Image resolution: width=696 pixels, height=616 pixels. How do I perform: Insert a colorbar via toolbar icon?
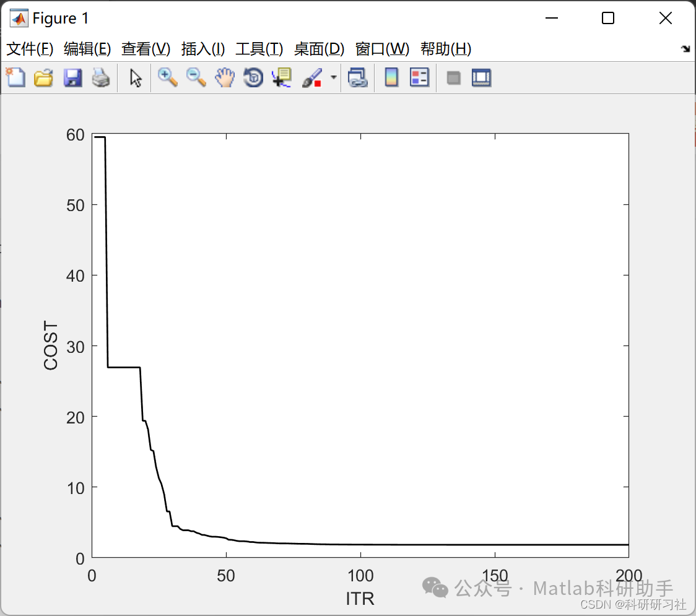pyautogui.click(x=391, y=77)
